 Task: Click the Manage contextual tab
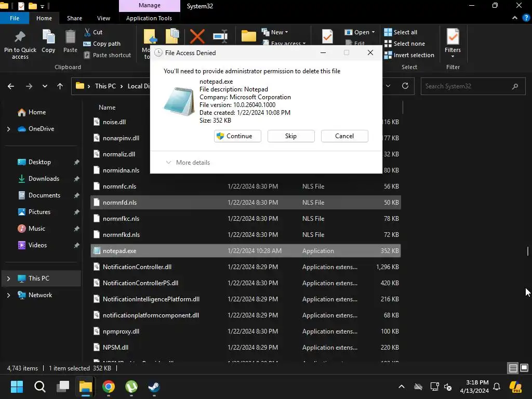(149, 6)
